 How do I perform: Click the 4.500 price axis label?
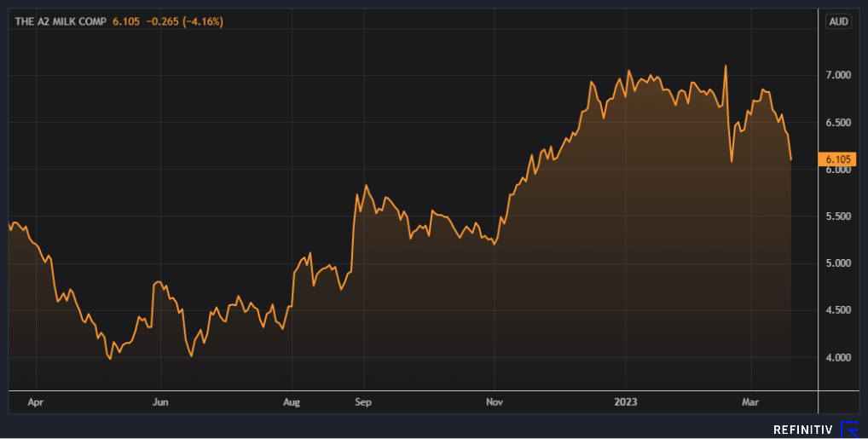pyautogui.click(x=838, y=310)
